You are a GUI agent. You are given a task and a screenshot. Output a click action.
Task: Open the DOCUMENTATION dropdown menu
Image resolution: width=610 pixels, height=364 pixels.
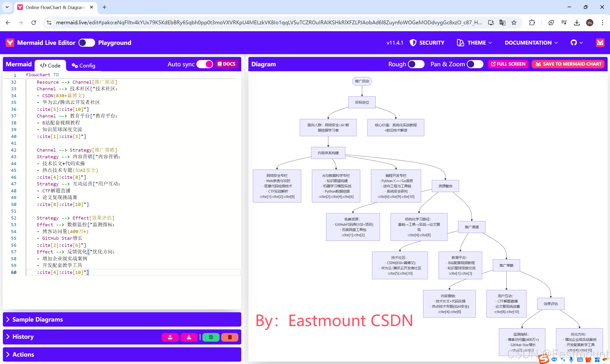(531, 43)
